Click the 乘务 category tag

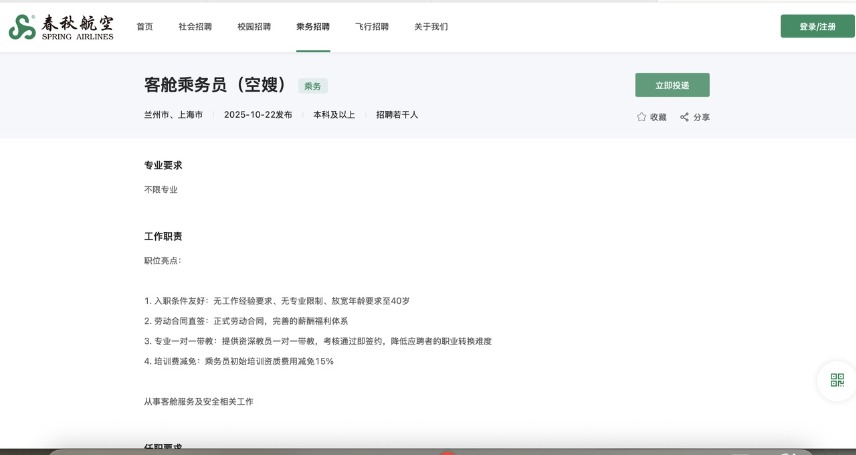[313, 86]
